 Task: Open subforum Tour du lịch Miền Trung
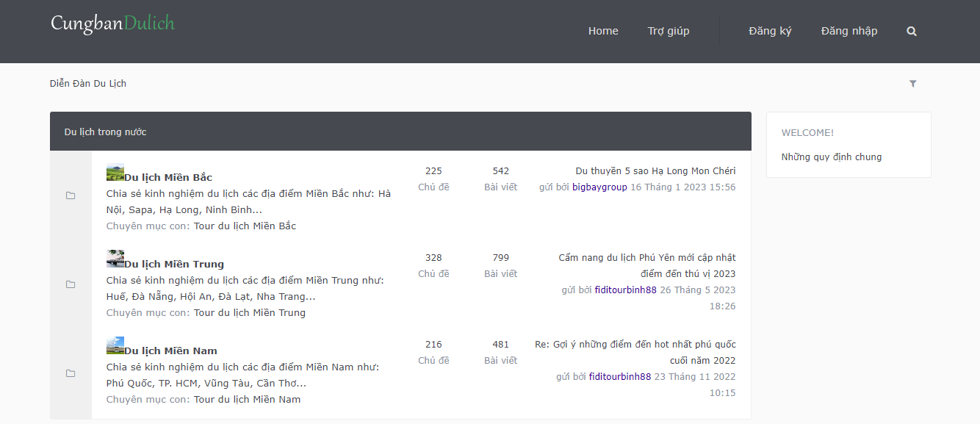click(x=250, y=313)
